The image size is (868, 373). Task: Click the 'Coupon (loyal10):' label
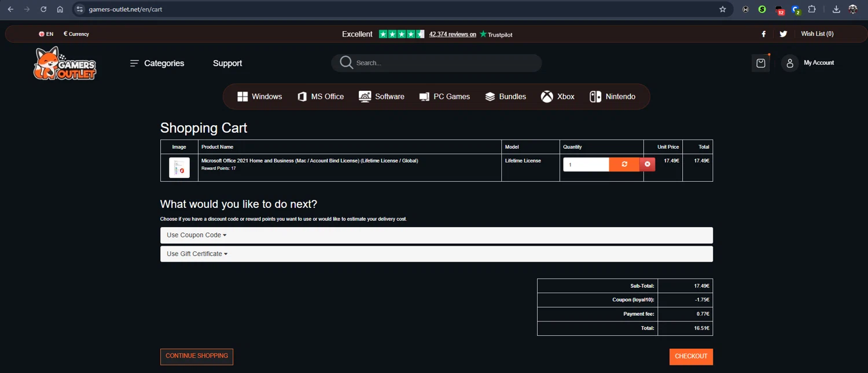coord(633,300)
